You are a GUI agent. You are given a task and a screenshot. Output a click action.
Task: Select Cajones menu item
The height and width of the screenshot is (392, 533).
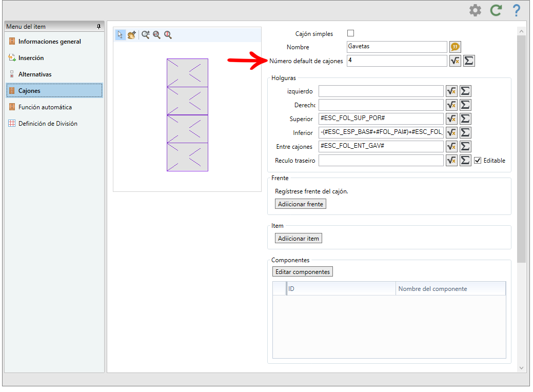54,91
